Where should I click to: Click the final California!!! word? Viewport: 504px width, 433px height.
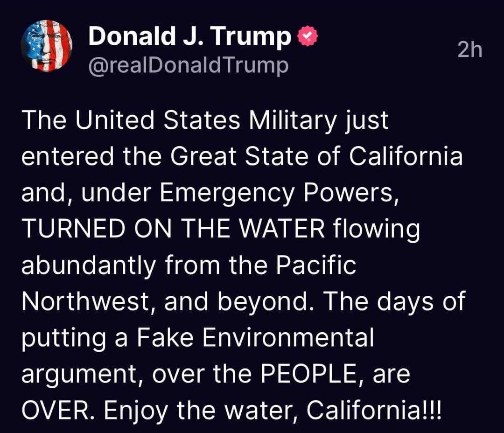point(374,411)
